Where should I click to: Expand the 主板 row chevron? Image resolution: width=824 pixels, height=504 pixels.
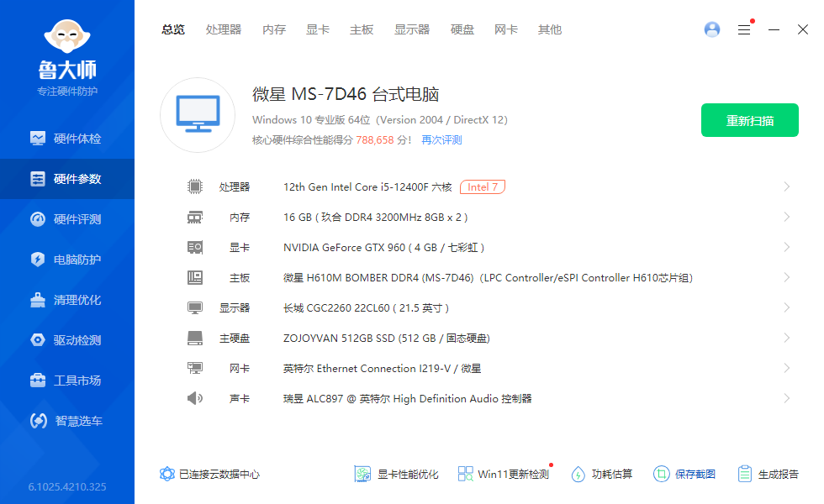click(787, 277)
